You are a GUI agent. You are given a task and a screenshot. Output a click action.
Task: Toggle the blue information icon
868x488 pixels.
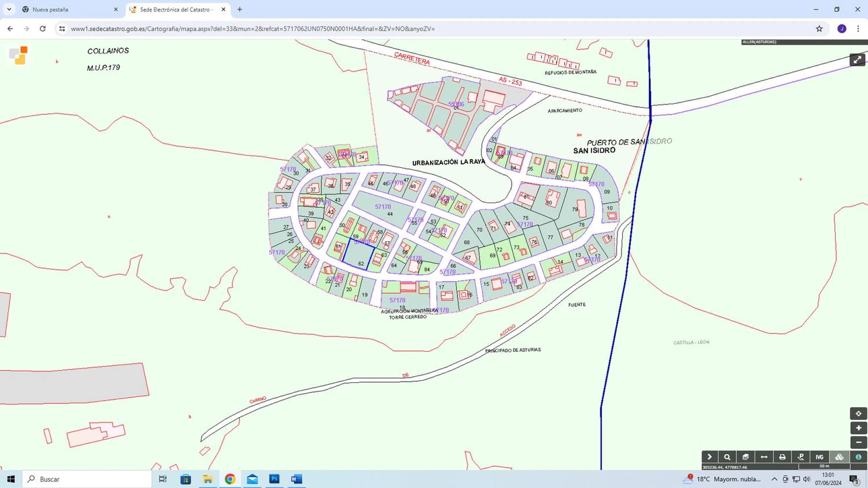858,457
